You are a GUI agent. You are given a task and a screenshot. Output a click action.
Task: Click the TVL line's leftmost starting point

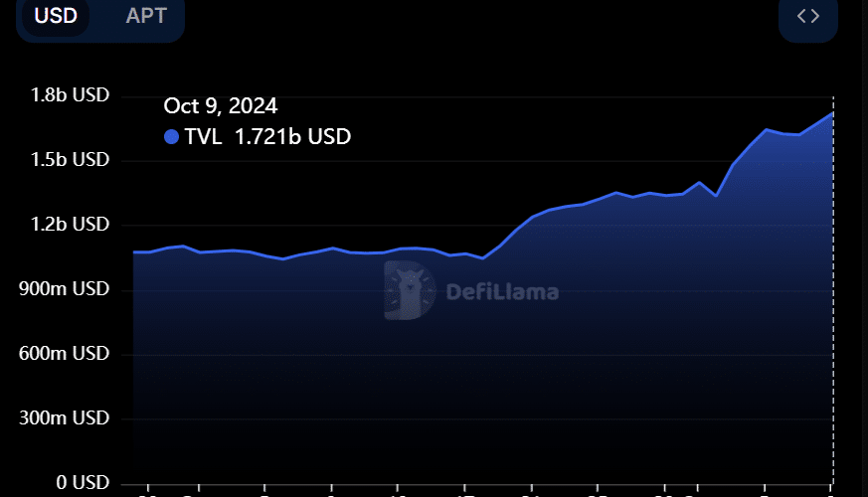pyautogui.click(x=134, y=251)
